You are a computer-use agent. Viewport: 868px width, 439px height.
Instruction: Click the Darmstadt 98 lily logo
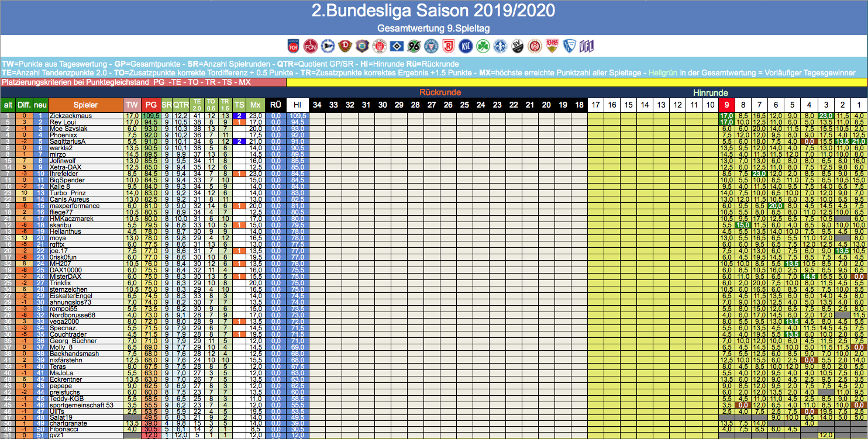pos(500,46)
